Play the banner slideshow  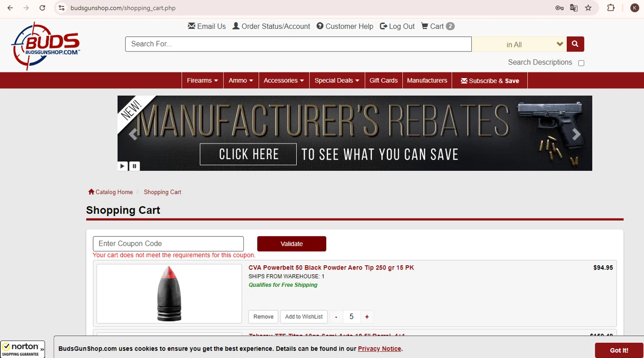pyautogui.click(x=122, y=166)
